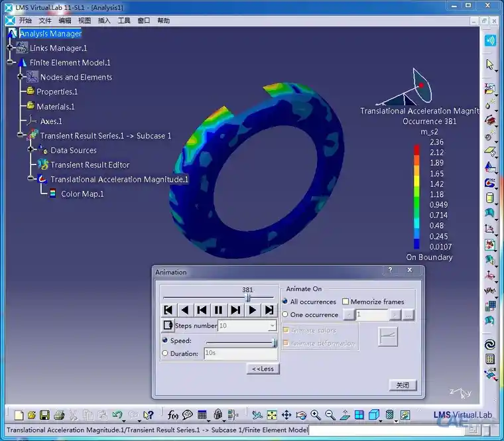Collapse the Translational Acceleration Magnitude.1 node

pyautogui.click(x=31, y=178)
